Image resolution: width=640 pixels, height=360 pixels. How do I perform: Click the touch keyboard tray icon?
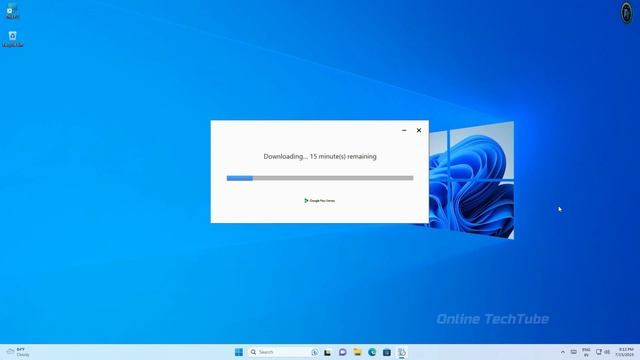pos(573,352)
